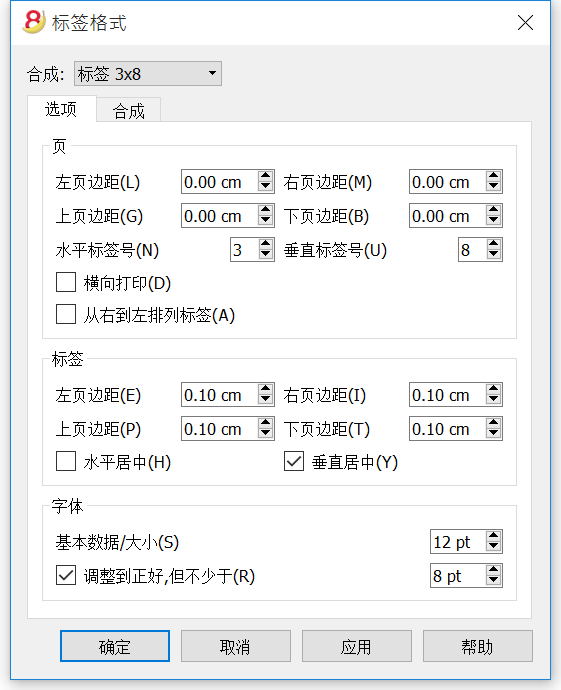Increase horizontal label count (N) with up arrow

click(x=265, y=244)
